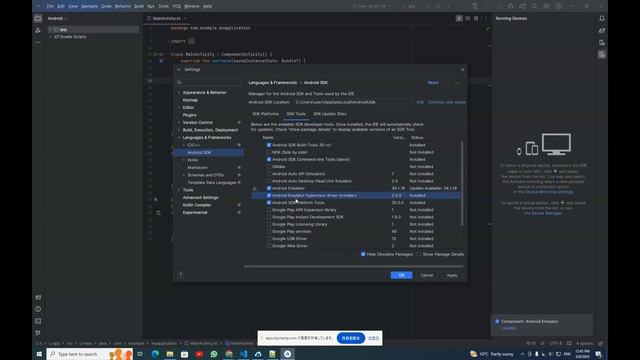Open the Project tool window icon
This screenshot has width=640, height=360.
38,18
